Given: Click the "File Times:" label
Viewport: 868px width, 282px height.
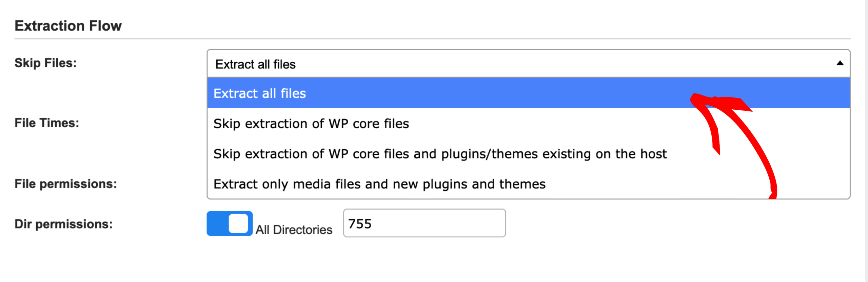Looking at the screenshot, I should point(46,123).
